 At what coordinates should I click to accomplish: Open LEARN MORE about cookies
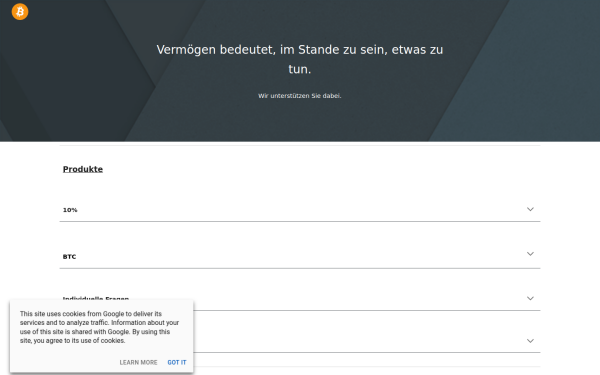(x=138, y=362)
